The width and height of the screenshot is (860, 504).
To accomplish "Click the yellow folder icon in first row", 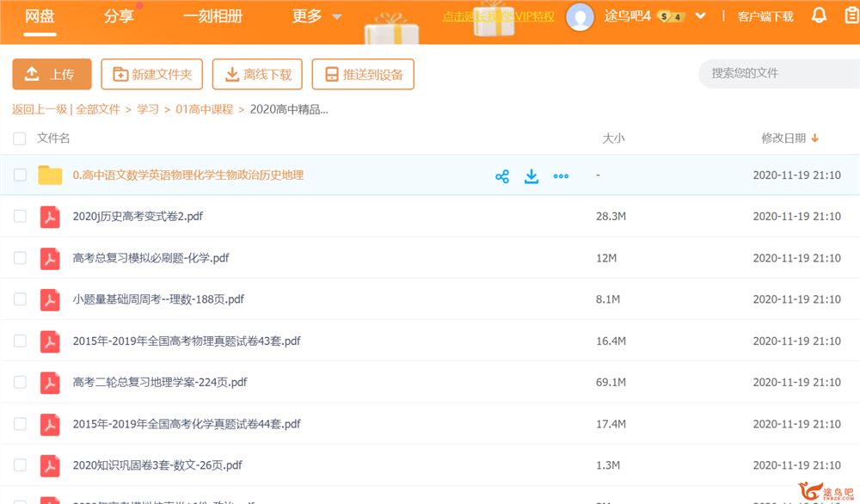I will [x=51, y=175].
